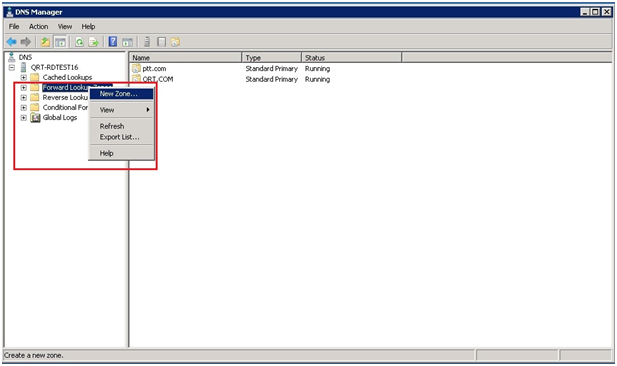
Task: Click the blue Back arrow in toolbar
Action: pos(11,42)
